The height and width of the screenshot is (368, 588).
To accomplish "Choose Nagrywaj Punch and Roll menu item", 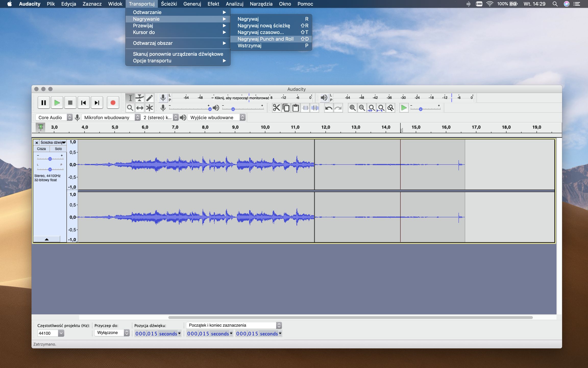I will [265, 39].
